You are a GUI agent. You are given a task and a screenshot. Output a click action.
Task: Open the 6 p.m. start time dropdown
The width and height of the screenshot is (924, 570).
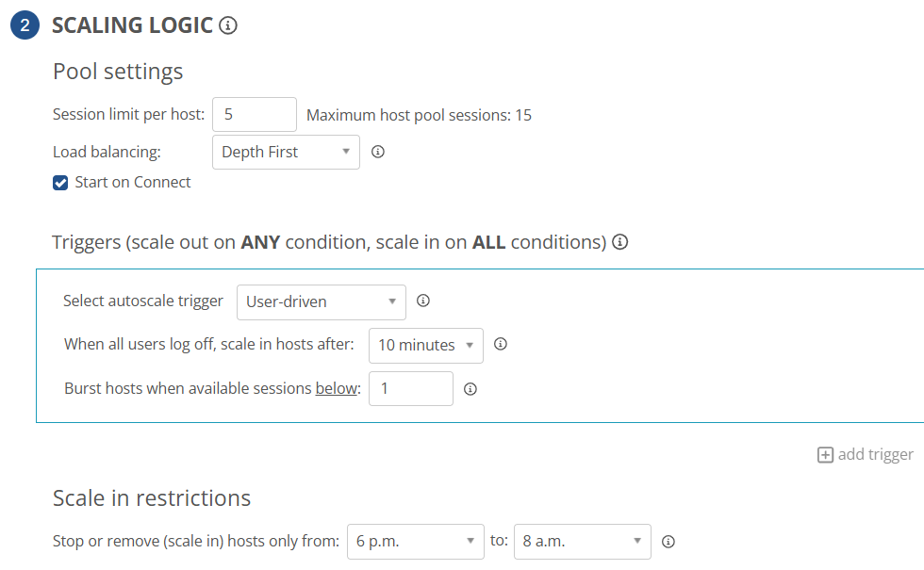[x=415, y=542]
